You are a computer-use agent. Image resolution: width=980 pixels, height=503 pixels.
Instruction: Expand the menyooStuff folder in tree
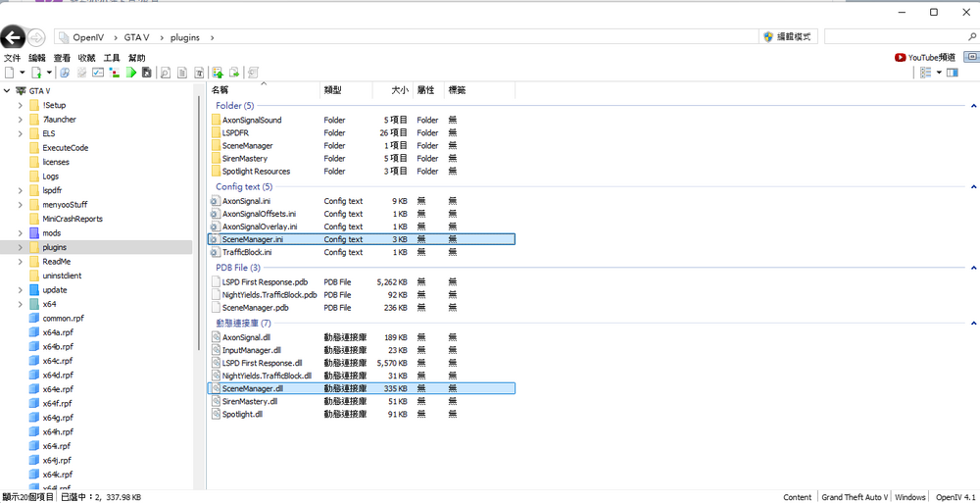click(x=21, y=205)
